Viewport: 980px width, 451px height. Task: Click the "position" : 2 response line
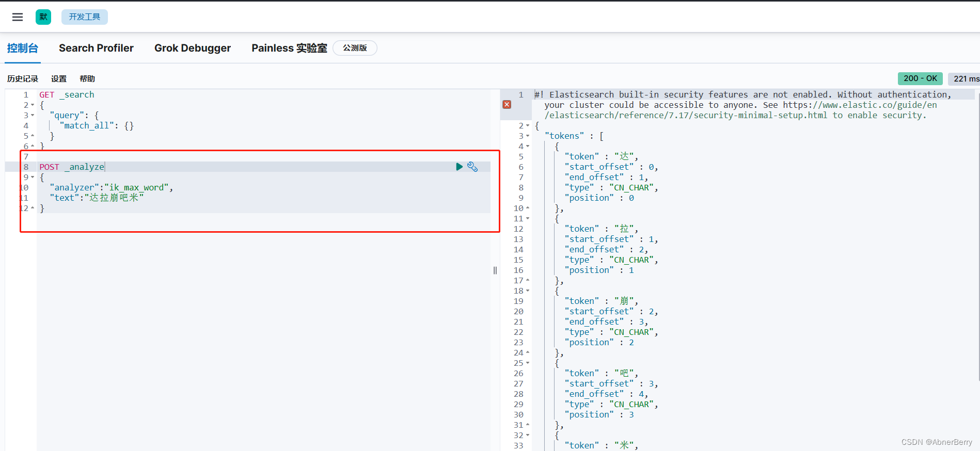click(599, 342)
